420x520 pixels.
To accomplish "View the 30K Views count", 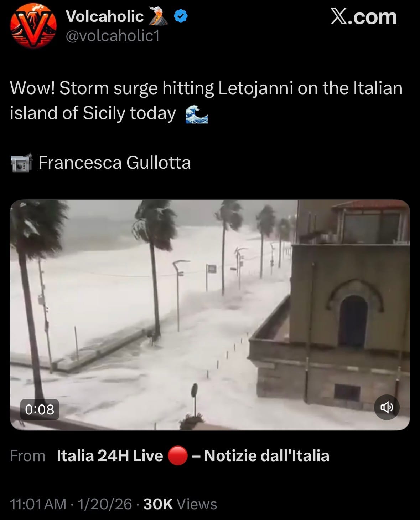I will [x=180, y=504].
